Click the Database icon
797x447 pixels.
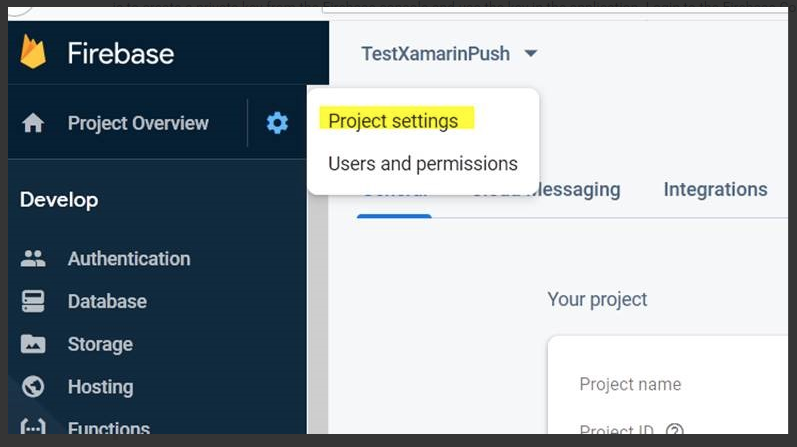click(33, 301)
